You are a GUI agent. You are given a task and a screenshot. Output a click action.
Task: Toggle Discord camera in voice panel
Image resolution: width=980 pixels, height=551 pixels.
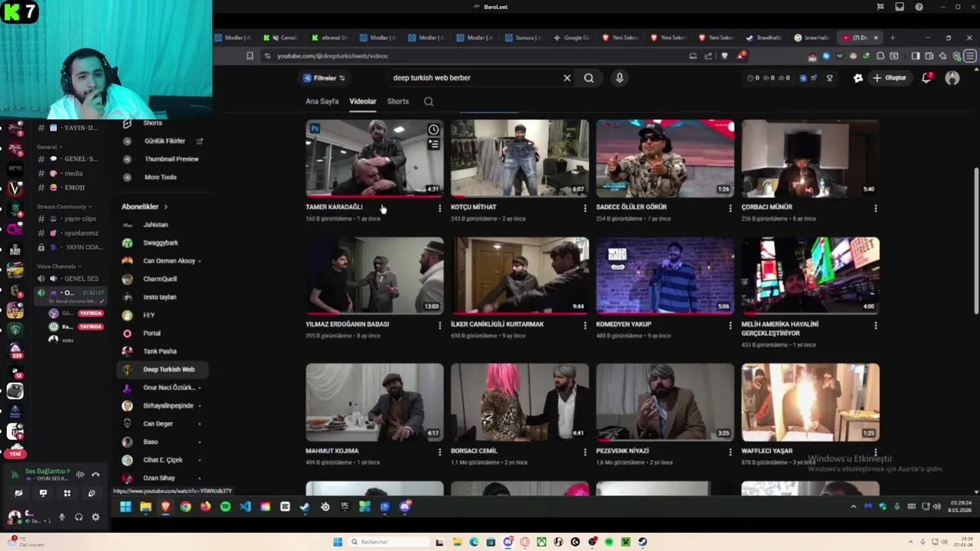(x=18, y=494)
